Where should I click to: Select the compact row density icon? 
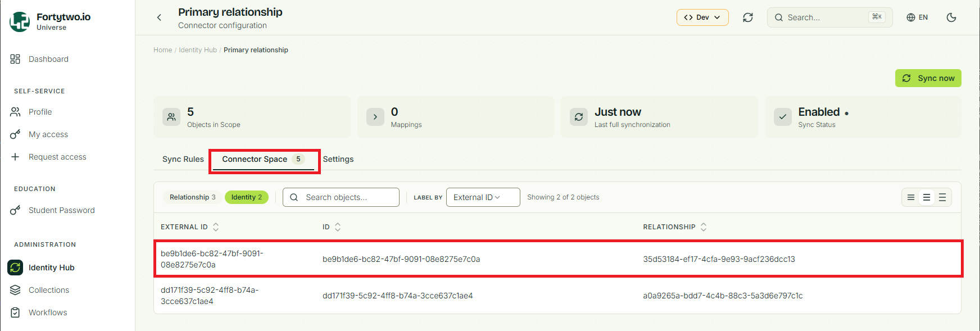pos(911,197)
